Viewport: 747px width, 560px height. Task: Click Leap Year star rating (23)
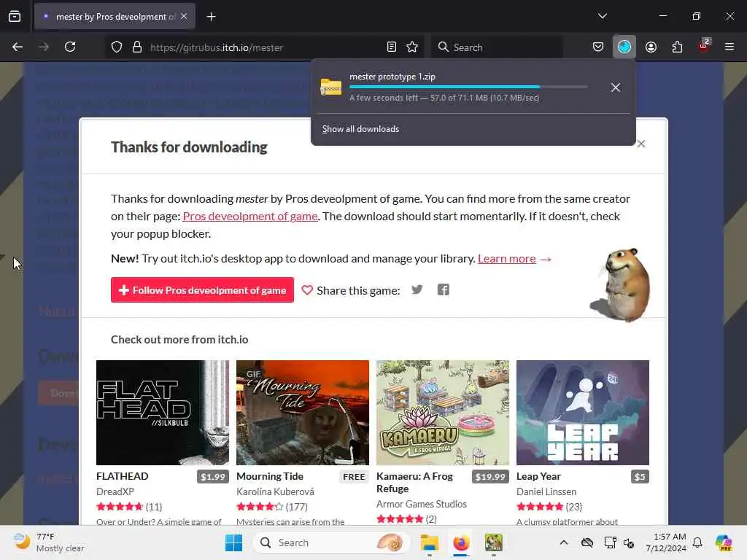(549, 507)
